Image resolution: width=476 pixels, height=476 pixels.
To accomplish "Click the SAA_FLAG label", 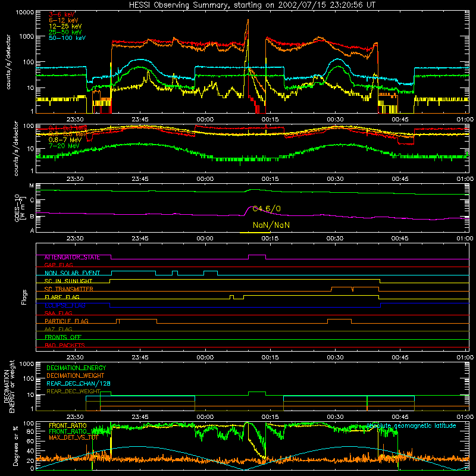I will (58, 314).
